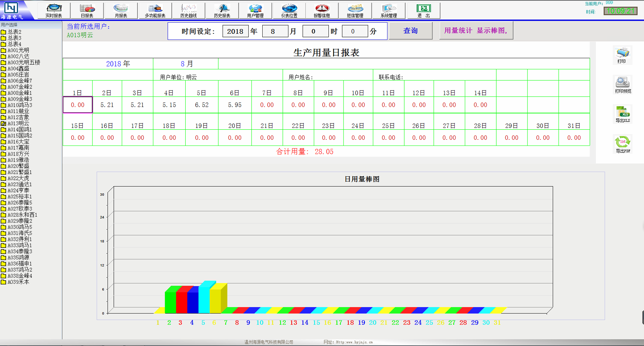Export report with 导出XLS icon

click(x=623, y=115)
